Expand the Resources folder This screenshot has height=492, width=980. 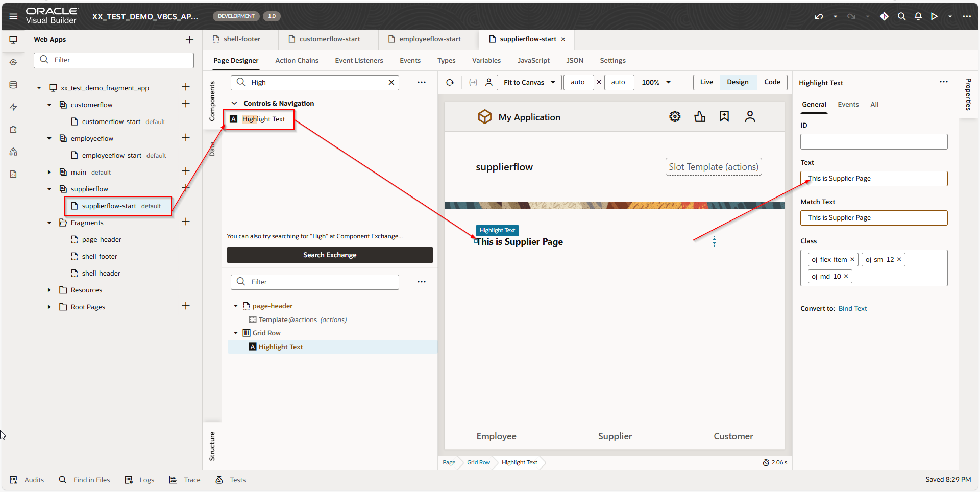[x=49, y=290]
